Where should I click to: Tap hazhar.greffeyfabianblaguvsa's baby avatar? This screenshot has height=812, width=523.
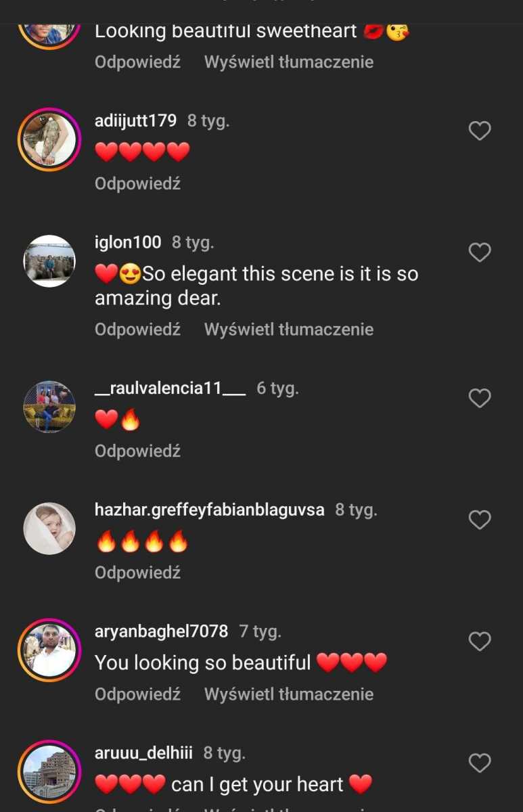[49, 528]
